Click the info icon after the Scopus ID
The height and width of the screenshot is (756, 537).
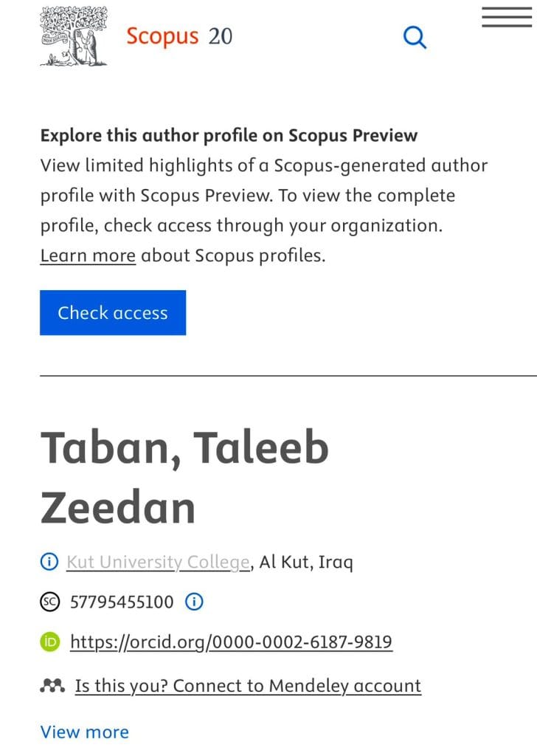pyautogui.click(x=193, y=602)
